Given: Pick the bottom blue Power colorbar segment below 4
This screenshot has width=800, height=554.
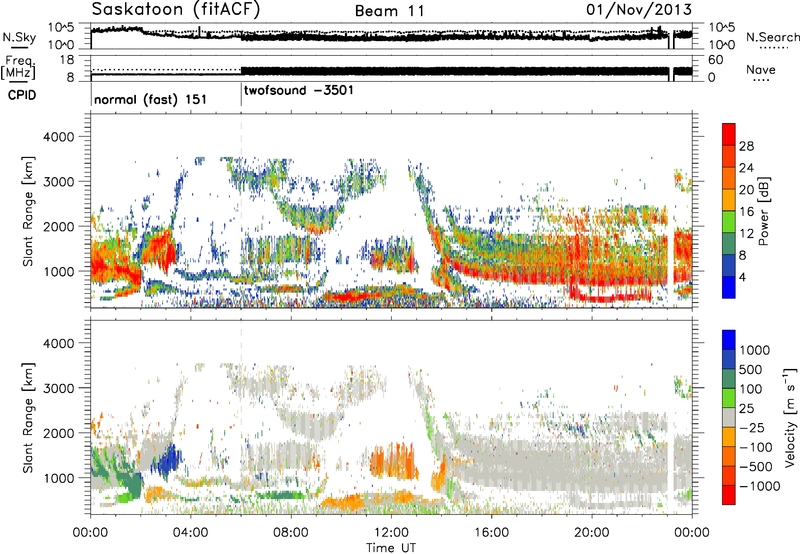Looking at the screenshot, I should (729, 288).
